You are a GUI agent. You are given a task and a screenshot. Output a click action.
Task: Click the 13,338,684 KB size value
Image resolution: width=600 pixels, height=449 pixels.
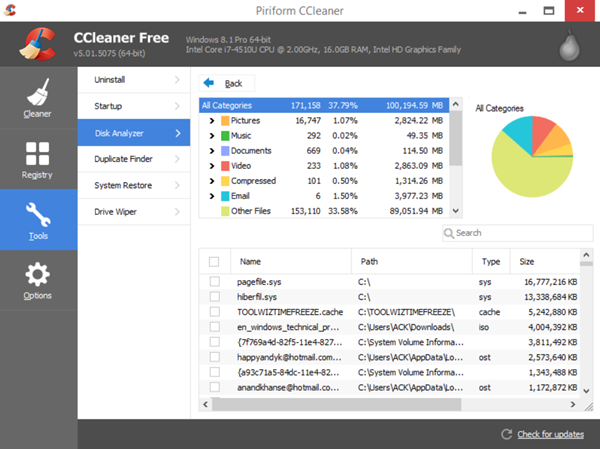551,297
